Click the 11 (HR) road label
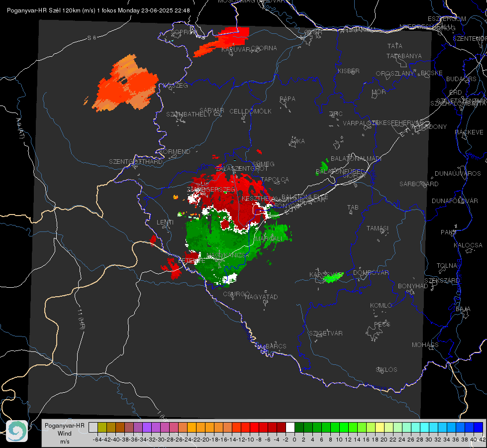 pos(82,319)
